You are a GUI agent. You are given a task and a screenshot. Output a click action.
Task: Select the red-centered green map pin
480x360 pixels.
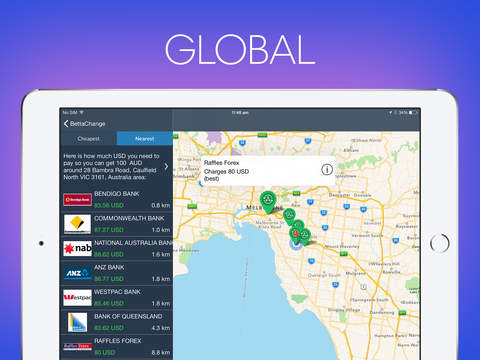(x=295, y=233)
